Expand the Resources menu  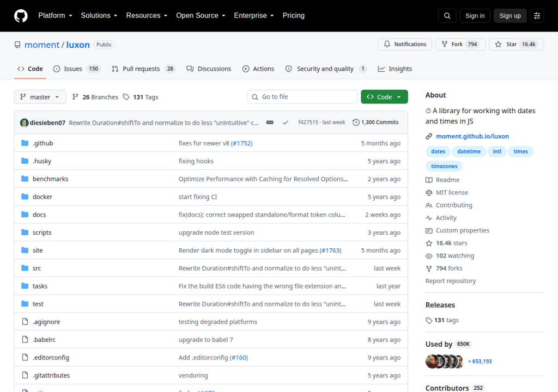pos(147,16)
